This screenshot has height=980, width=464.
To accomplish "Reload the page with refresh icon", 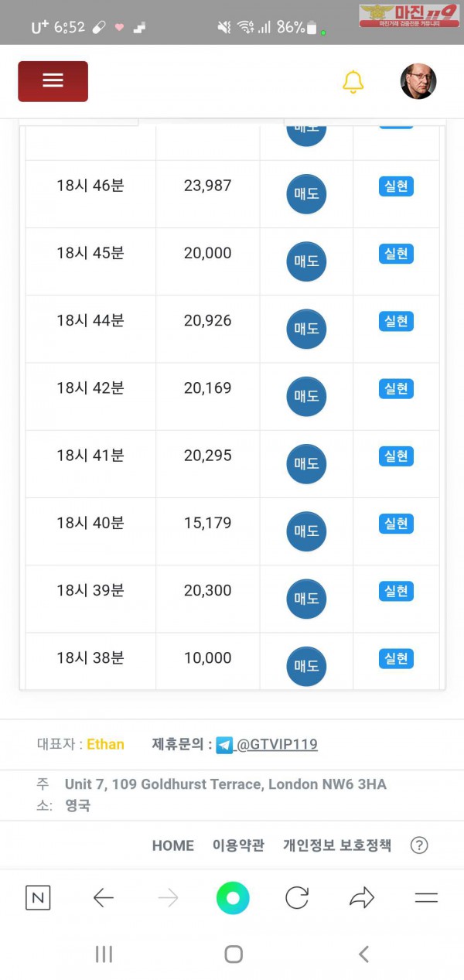I will coord(297,897).
